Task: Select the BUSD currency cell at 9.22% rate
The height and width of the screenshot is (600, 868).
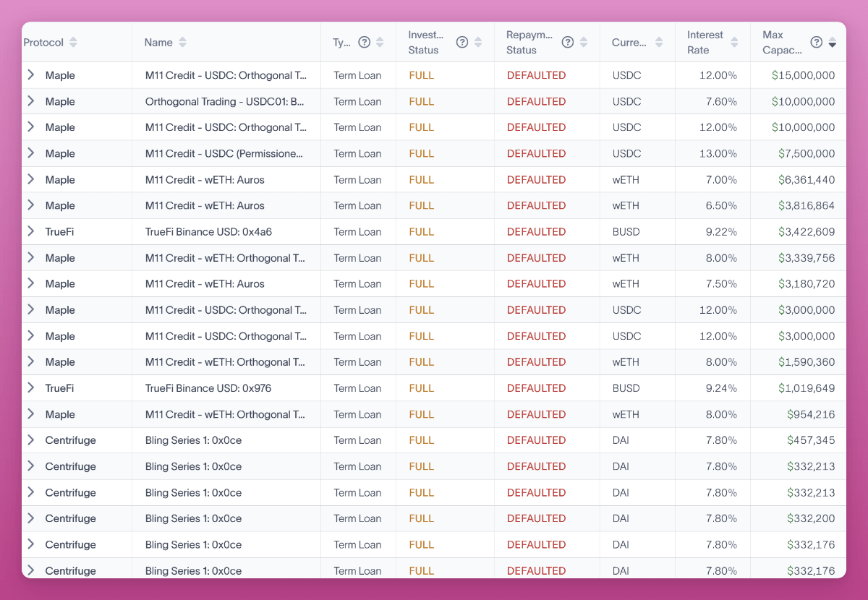Action: pos(626,232)
